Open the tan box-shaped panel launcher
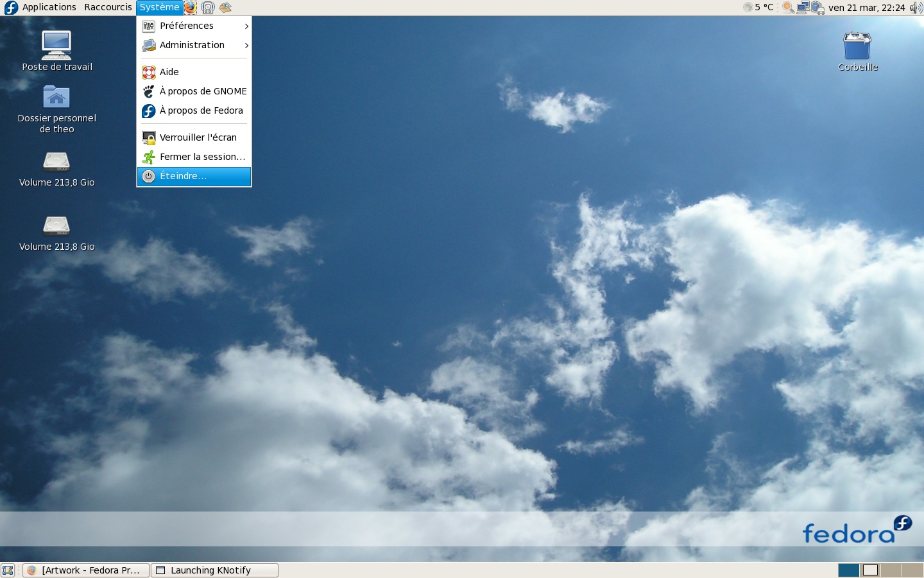 click(225, 8)
